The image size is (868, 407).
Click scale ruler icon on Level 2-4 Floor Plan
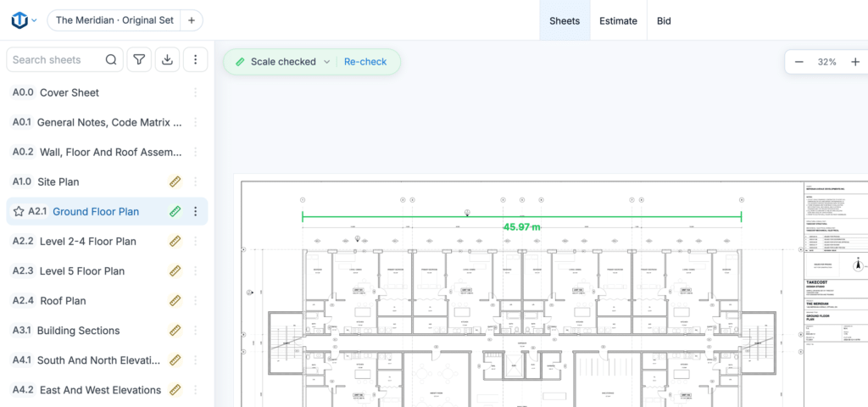[175, 242]
